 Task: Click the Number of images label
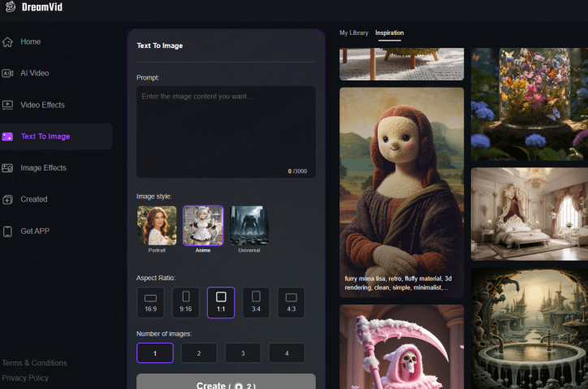coord(164,334)
